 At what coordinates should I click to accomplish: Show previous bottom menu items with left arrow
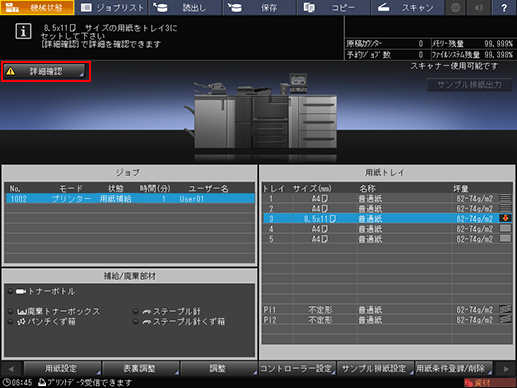tap(12, 369)
